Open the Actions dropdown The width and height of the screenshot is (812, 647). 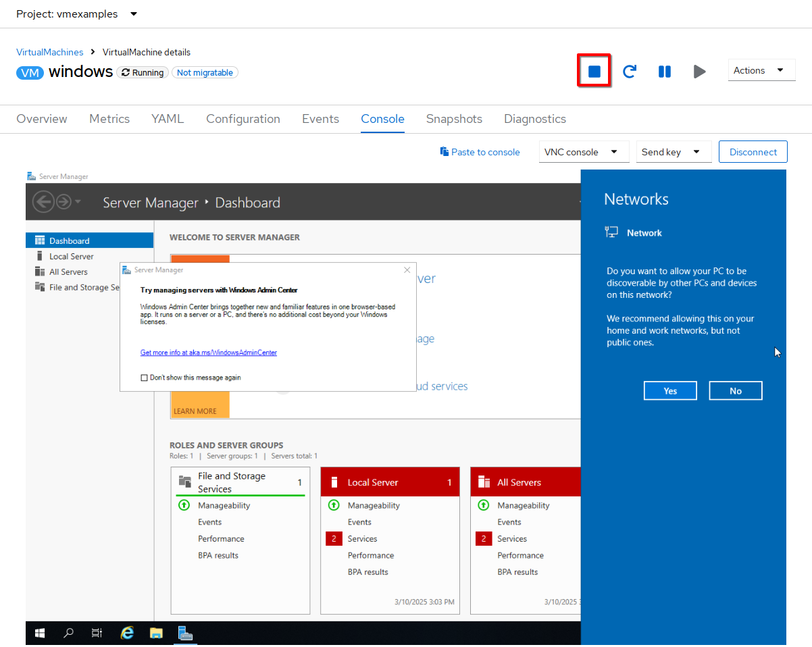pyautogui.click(x=761, y=70)
